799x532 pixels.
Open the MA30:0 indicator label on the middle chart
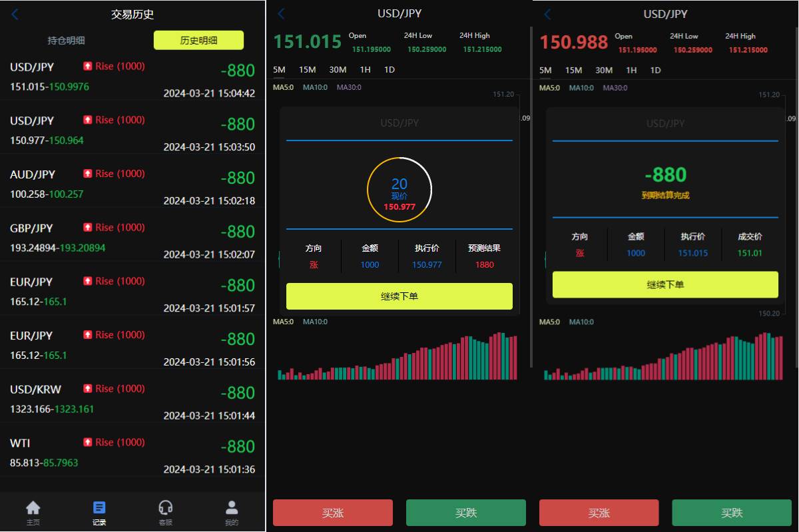tap(349, 87)
